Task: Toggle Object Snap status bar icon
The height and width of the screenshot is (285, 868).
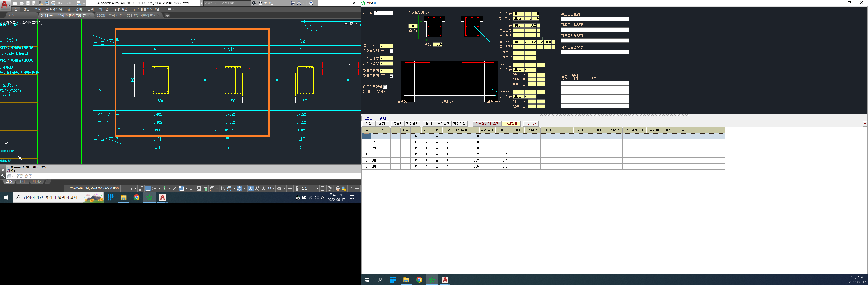Action: [181, 188]
